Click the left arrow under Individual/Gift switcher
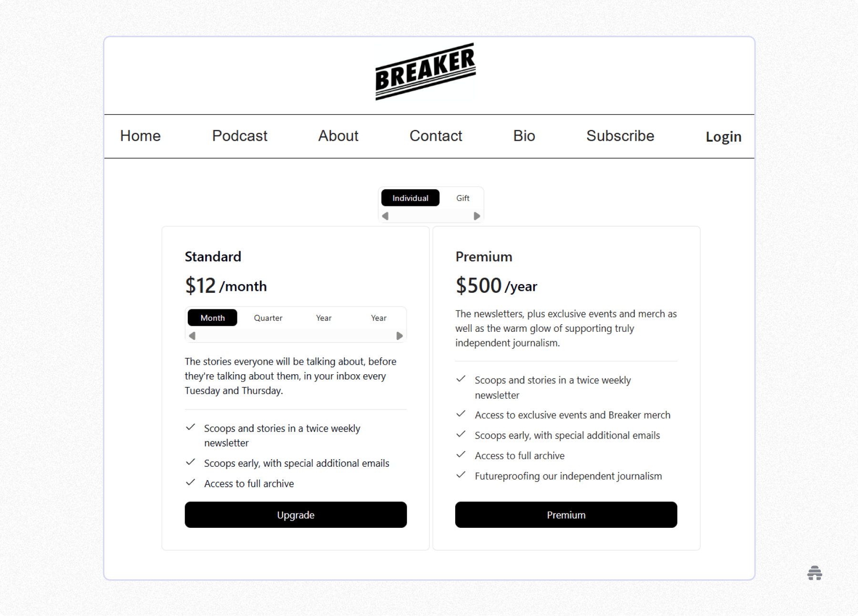The height and width of the screenshot is (616, 858). [385, 216]
